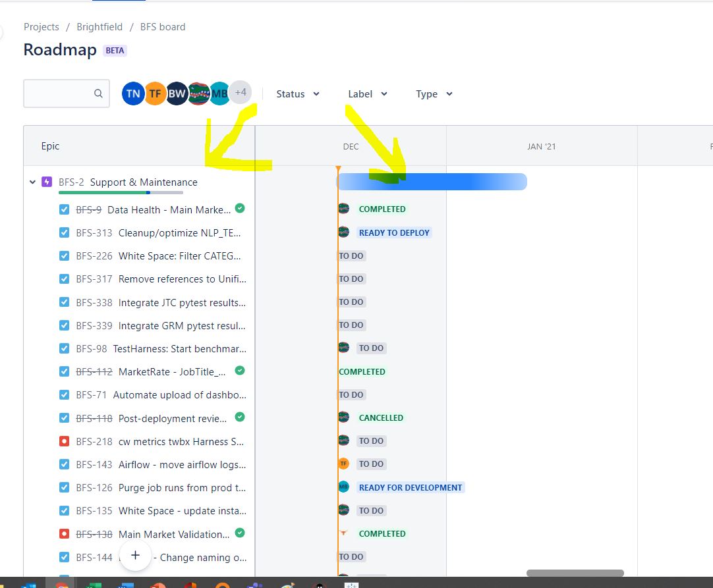
Task: Open the Type filter dropdown
Action: (x=434, y=94)
